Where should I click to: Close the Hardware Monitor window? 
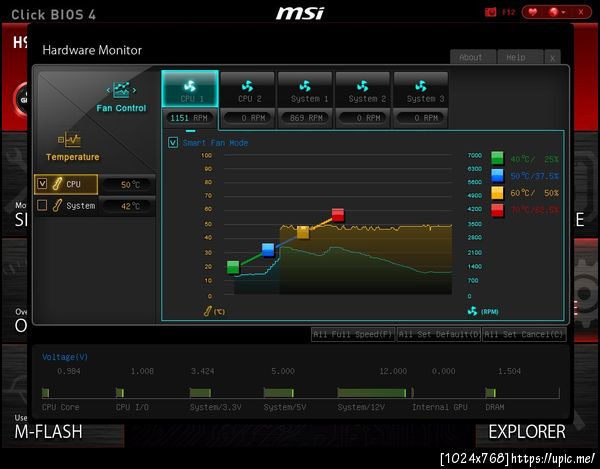tap(552, 58)
